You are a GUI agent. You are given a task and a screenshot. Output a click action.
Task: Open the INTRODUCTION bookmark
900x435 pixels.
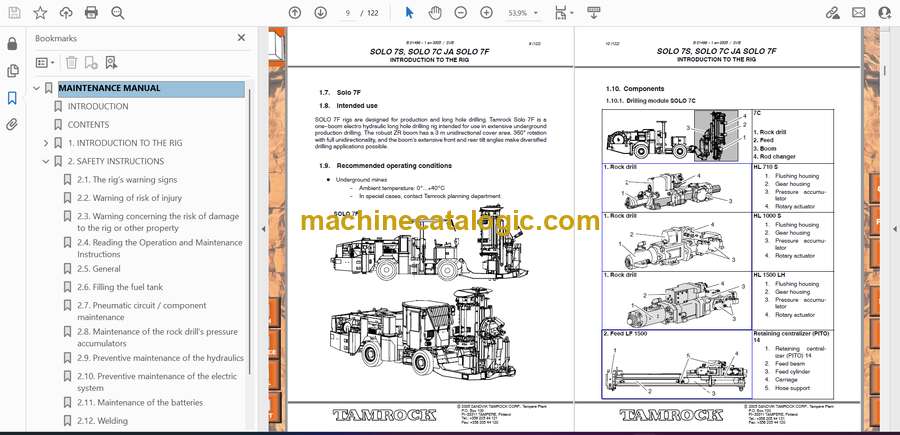[98, 106]
